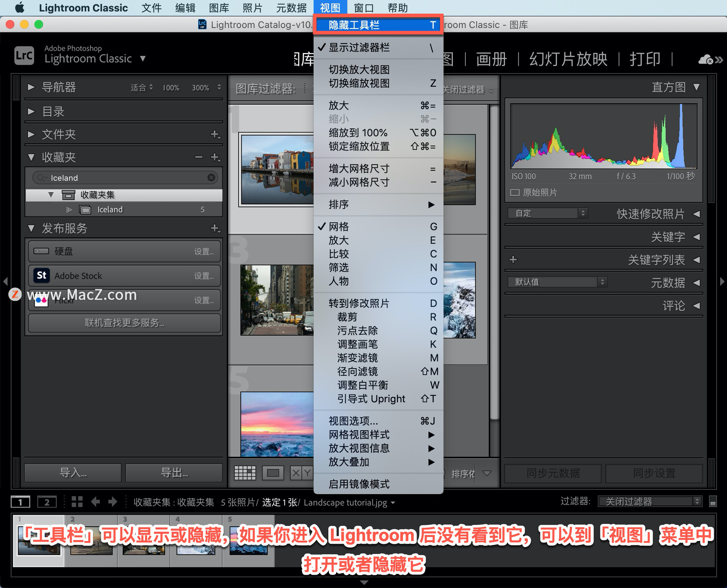
Task: Open the identity plate dropdown arrow
Action: pyautogui.click(x=143, y=59)
